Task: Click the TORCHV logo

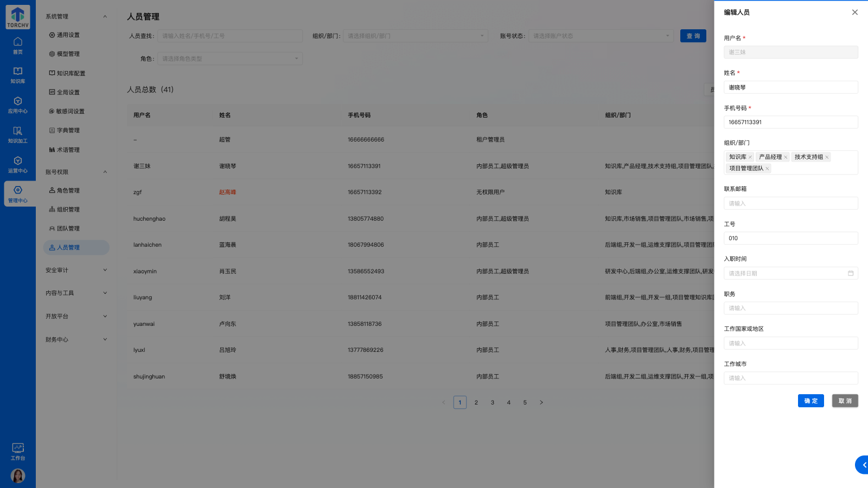Action: 17,17
